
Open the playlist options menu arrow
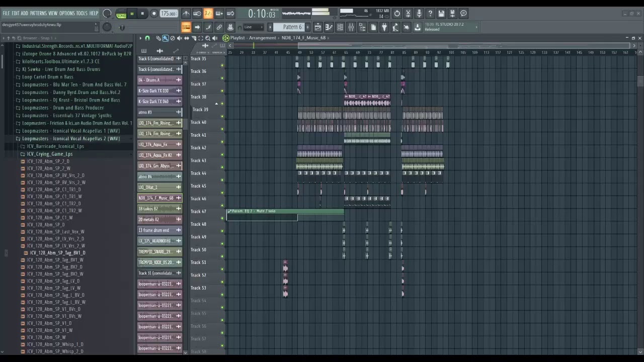point(141,38)
